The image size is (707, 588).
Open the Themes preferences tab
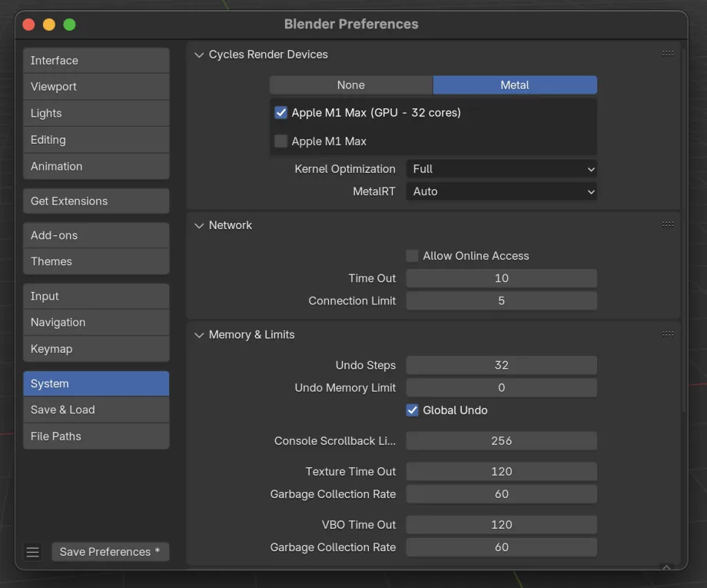96,261
